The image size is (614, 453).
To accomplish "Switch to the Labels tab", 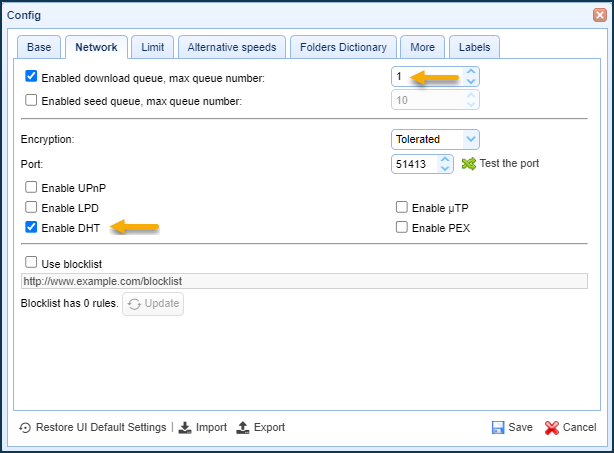I will tap(475, 47).
